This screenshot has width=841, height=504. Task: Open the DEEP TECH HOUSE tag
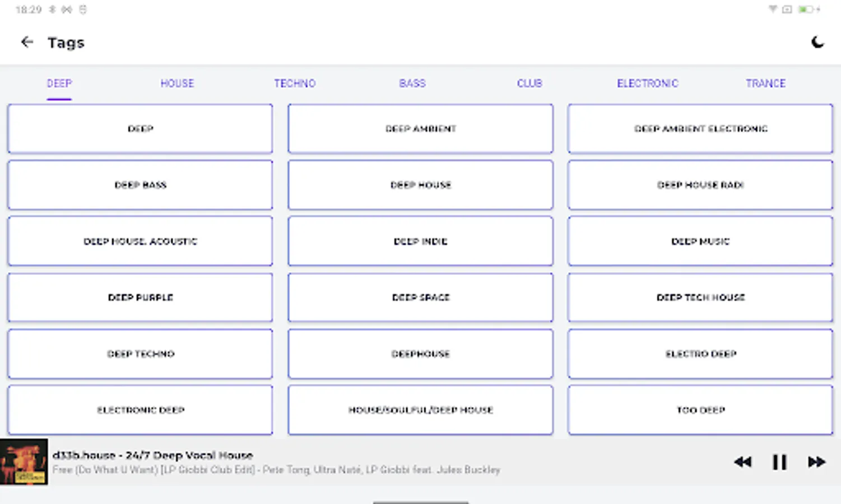(x=700, y=297)
